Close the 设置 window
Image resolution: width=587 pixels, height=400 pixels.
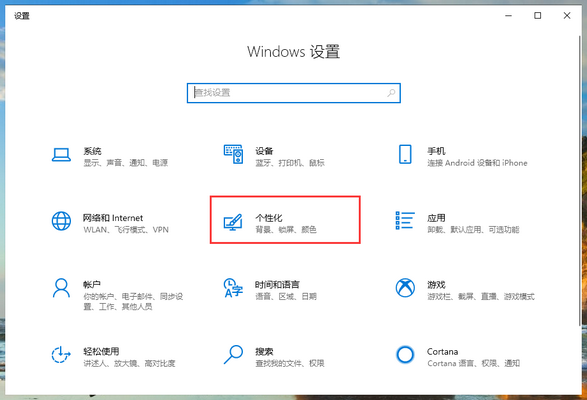(567, 15)
